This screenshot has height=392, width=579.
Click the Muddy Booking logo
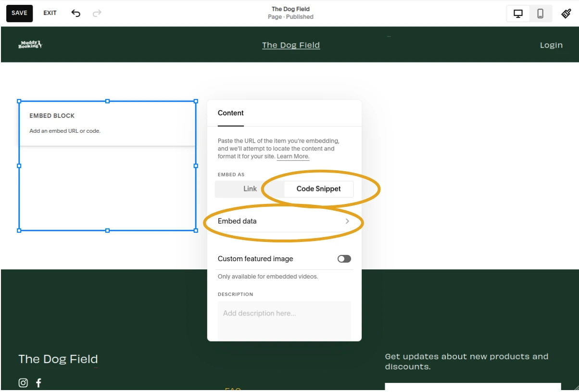(30, 44)
